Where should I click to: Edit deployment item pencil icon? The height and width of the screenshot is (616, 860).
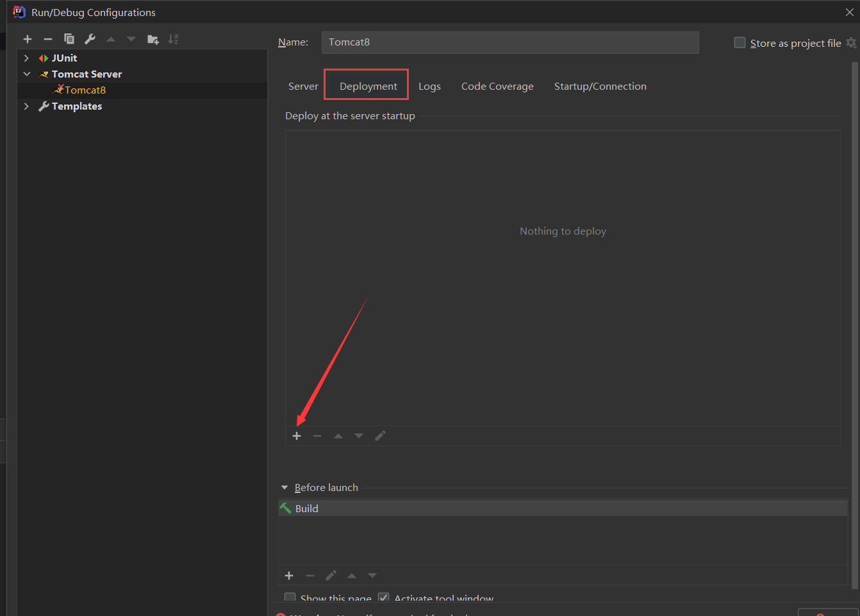[380, 436]
